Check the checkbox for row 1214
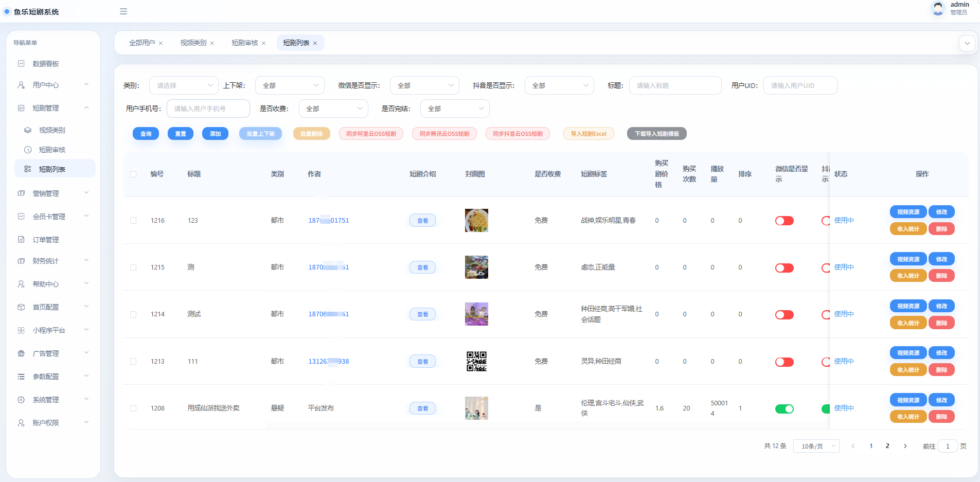The height and width of the screenshot is (482, 980). pos(133,314)
